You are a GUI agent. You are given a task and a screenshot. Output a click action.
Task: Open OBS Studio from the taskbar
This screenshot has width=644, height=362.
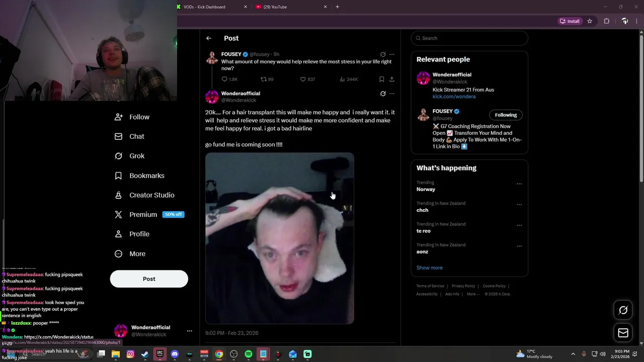[233, 354]
